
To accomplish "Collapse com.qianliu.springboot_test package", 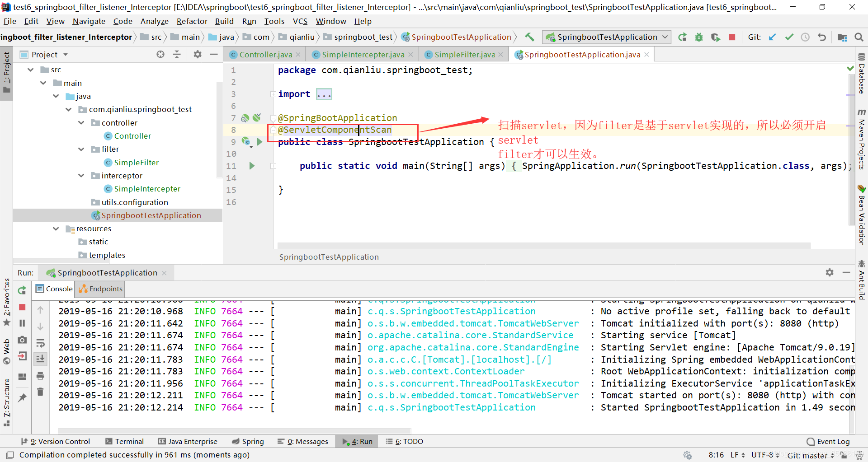I will tap(68, 109).
